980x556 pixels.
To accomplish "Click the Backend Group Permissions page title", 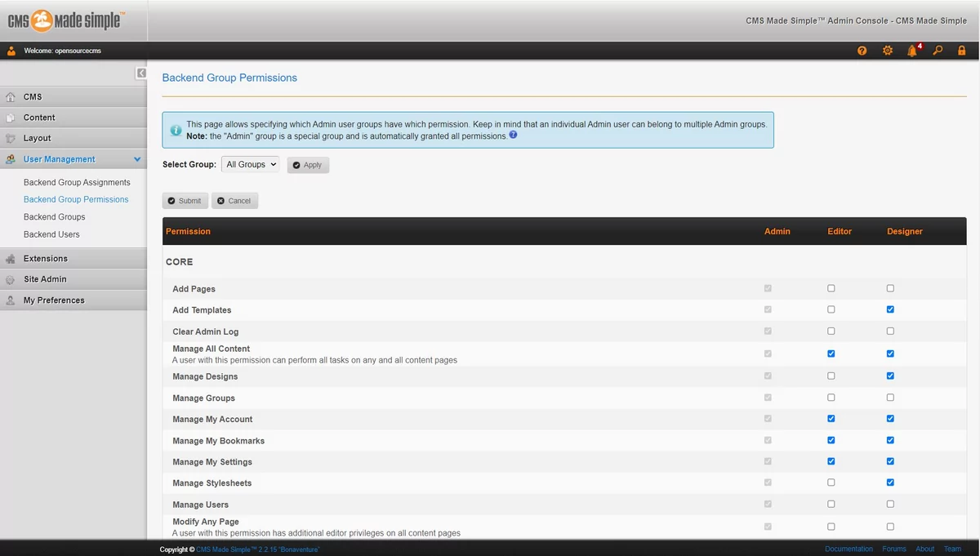I will (229, 78).
